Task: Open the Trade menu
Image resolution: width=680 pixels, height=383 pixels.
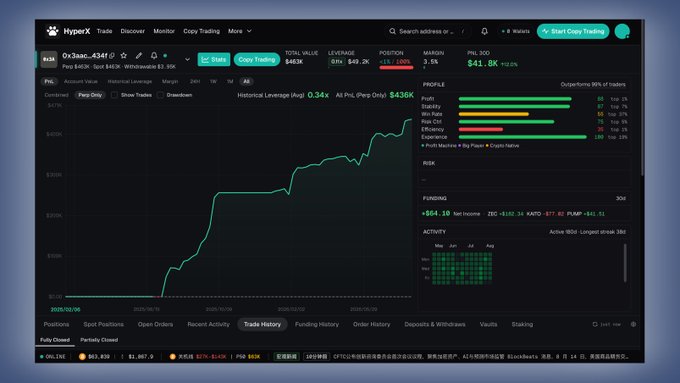Action: tap(105, 31)
